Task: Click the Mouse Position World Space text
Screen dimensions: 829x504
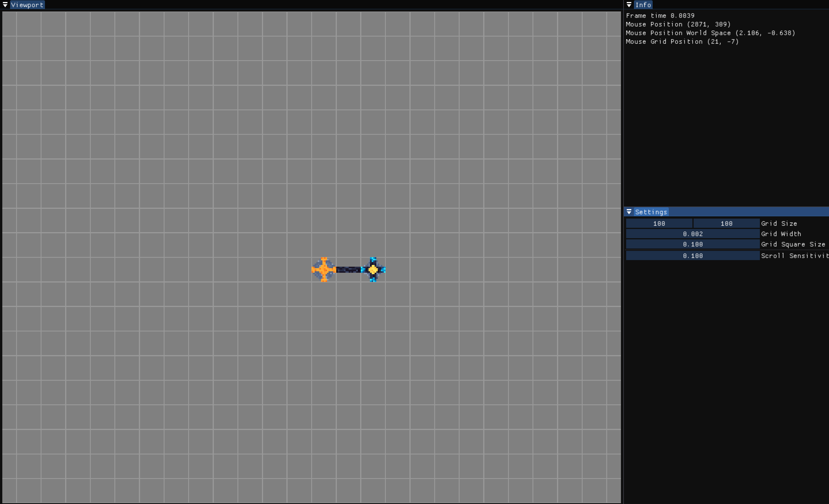Action: coord(710,33)
